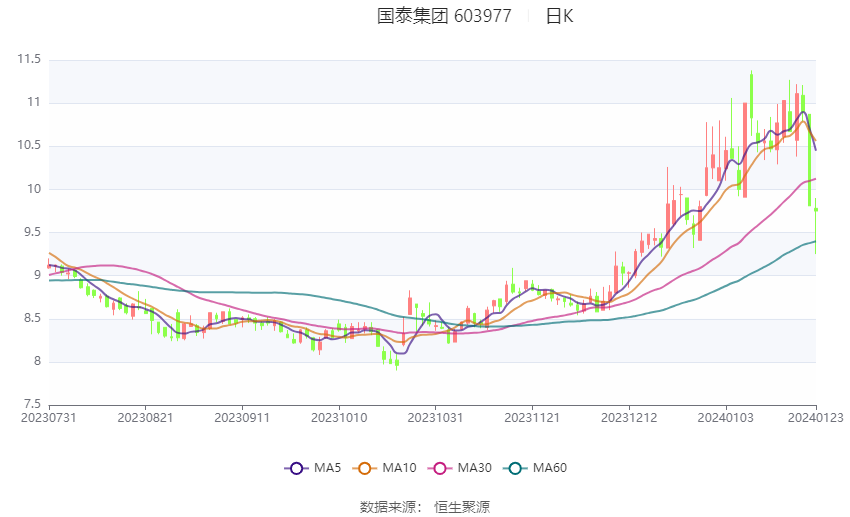Screen dimensions: 850x517
Task: Click the lowest green candlestick near 7.9
Action: [x=397, y=364]
